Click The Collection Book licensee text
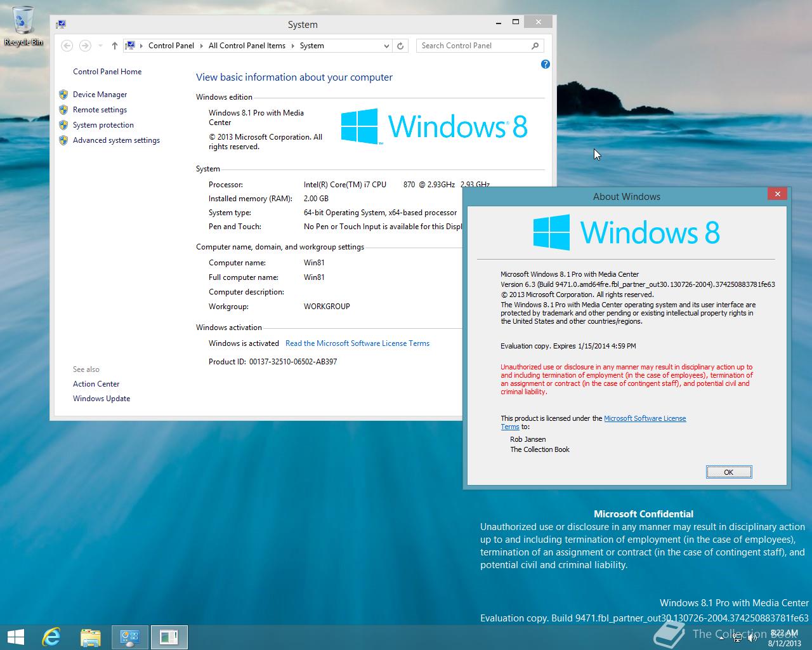The width and height of the screenshot is (812, 650). (x=540, y=449)
